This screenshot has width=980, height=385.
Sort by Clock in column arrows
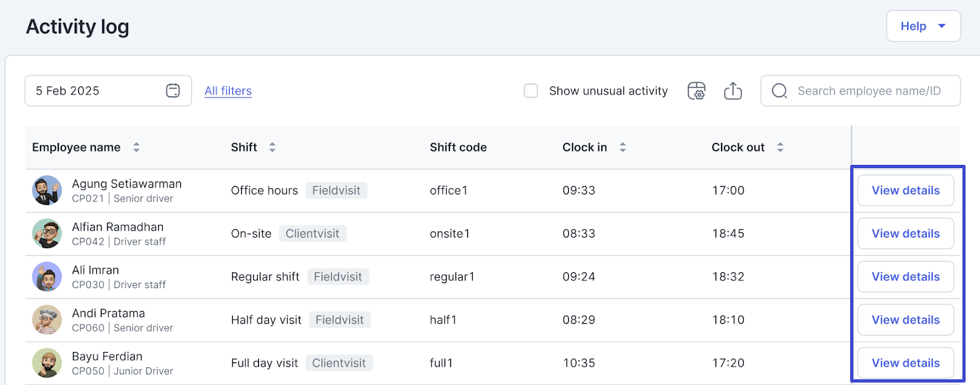click(x=622, y=147)
